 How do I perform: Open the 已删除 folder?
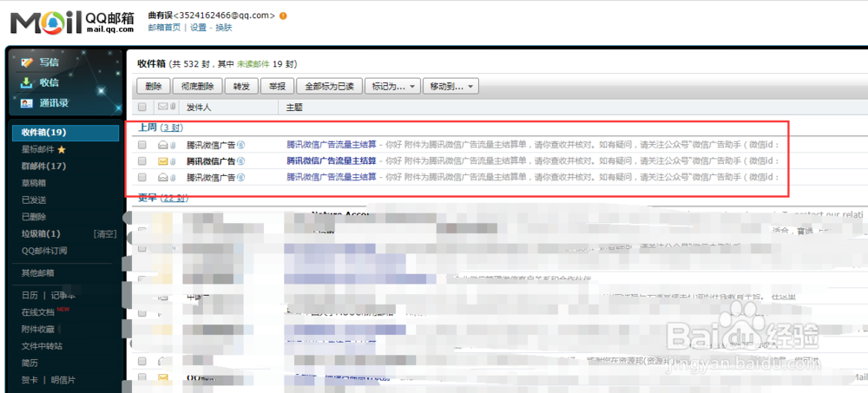point(34,217)
